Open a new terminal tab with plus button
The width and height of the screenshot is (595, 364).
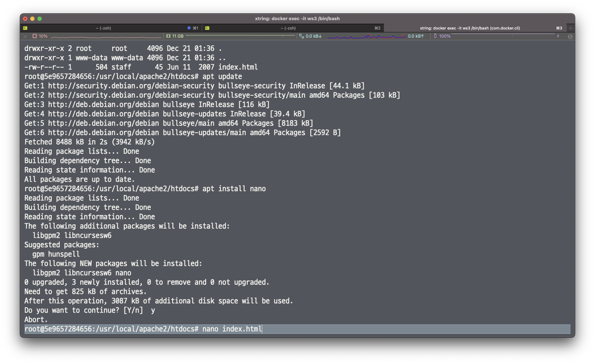571,28
